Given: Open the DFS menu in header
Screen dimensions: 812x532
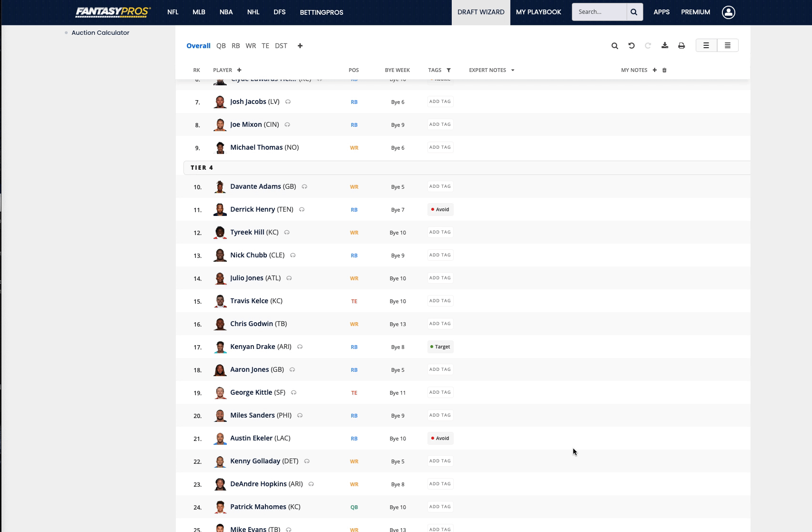Looking at the screenshot, I should (x=280, y=12).
